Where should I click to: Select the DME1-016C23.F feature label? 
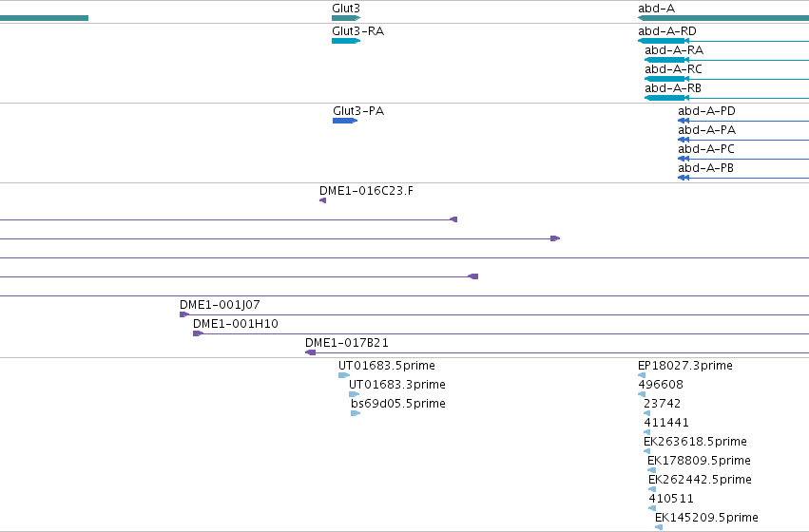point(366,191)
